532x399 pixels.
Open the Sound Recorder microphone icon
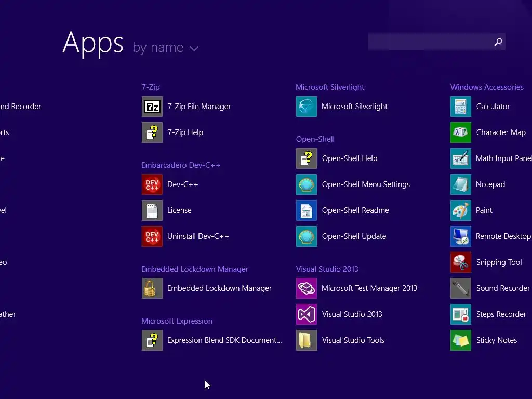461,288
